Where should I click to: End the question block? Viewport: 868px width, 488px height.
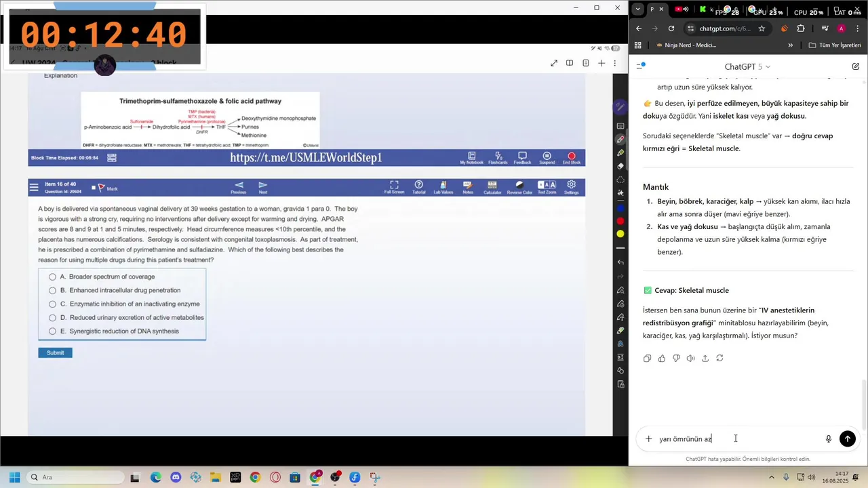(x=571, y=158)
